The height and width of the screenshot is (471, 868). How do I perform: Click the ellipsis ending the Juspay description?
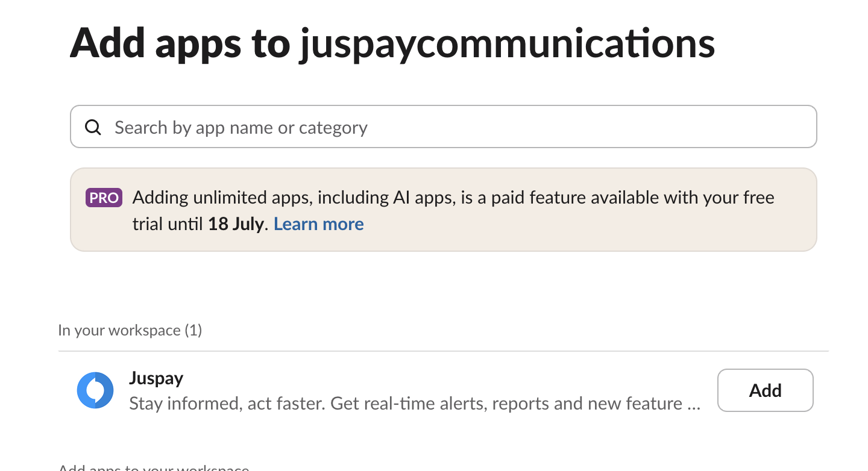coord(694,403)
